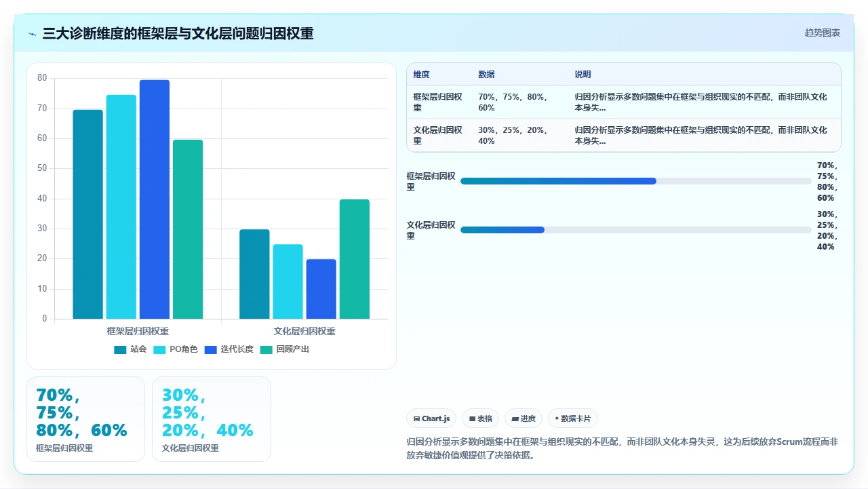Viewport: 868px width, 489px height.
Task: Click the 站会 bar under 框架层归因权重
Action: point(88,214)
